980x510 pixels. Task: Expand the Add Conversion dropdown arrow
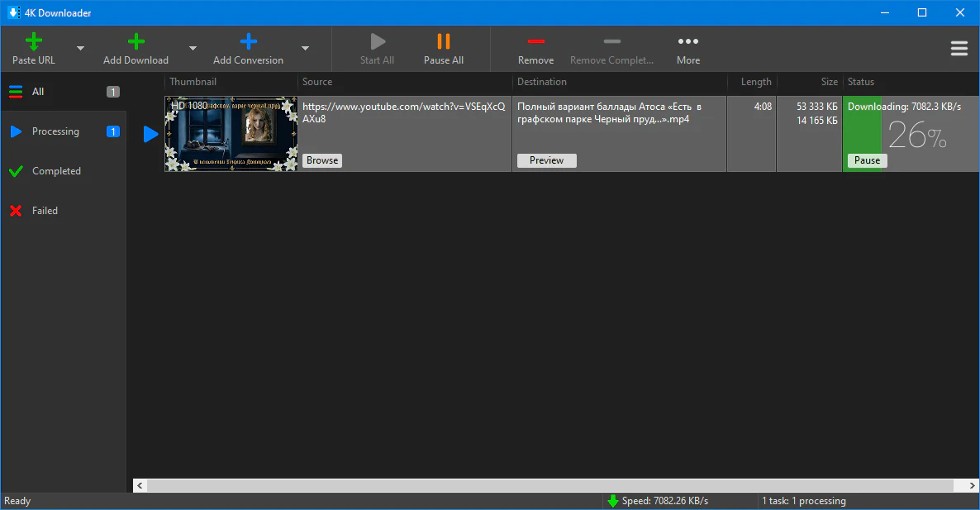coord(305,49)
